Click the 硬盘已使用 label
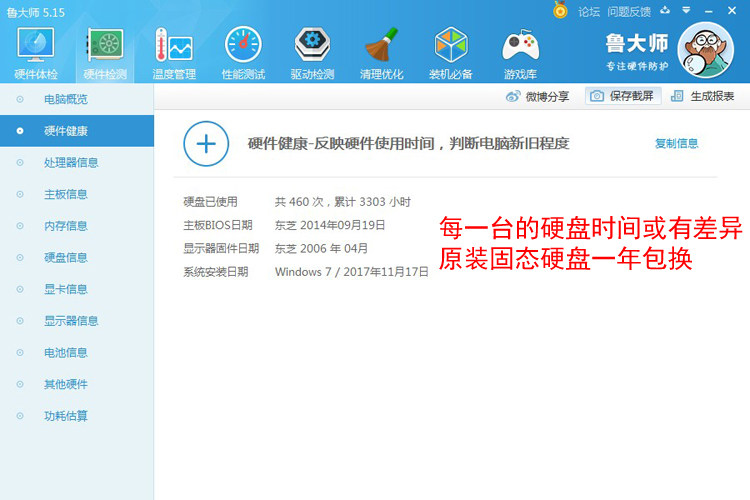The height and width of the screenshot is (500, 750). tap(210, 202)
